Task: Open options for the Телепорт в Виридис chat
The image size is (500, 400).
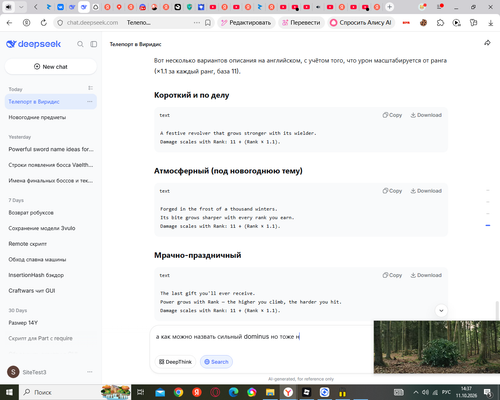Action: pyautogui.click(x=90, y=102)
